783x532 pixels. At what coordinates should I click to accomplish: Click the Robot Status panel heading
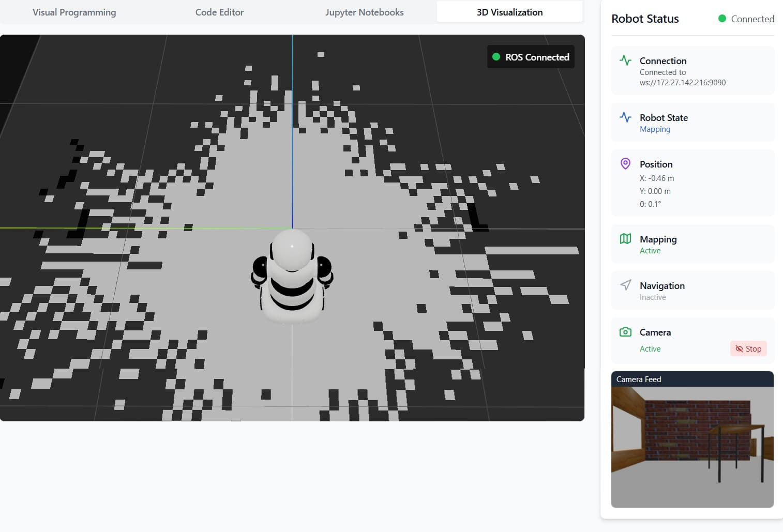point(645,19)
